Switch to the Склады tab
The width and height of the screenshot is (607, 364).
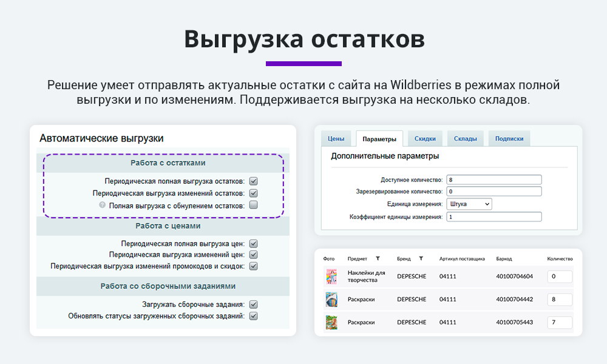tap(465, 139)
